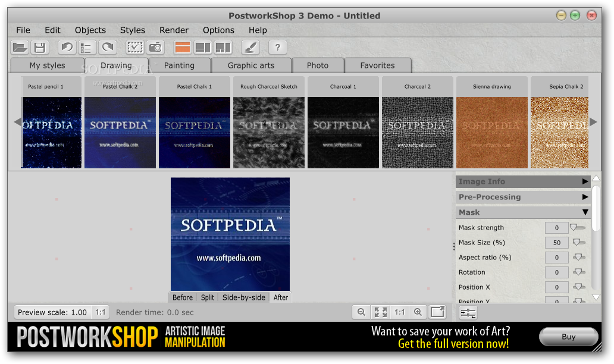Click the camera snapshot icon
Screen dimensions: 614x364
click(x=155, y=48)
